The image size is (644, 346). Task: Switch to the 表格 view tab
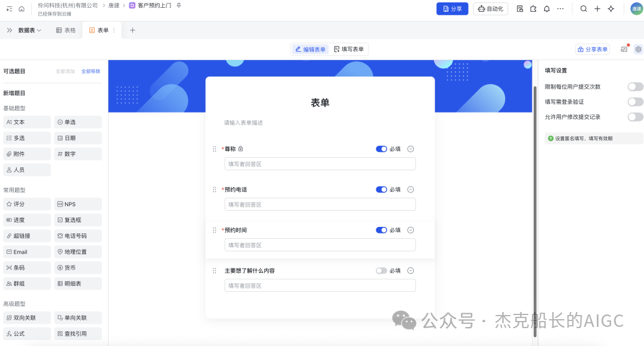(66, 30)
